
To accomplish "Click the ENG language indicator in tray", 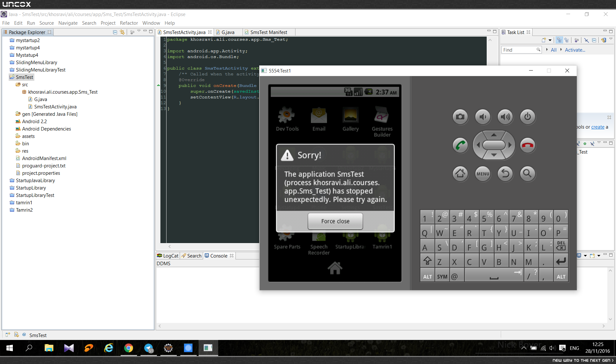I will tap(574, 348).
